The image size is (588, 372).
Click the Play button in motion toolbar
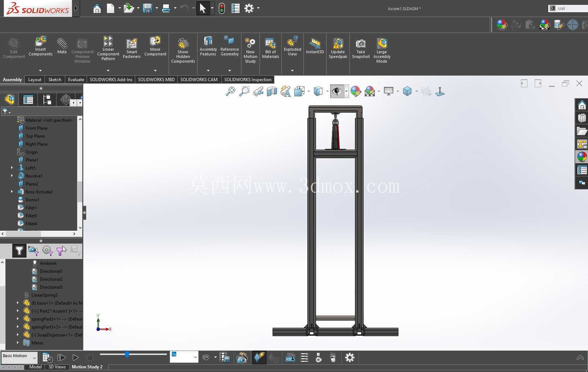point(75,358)
